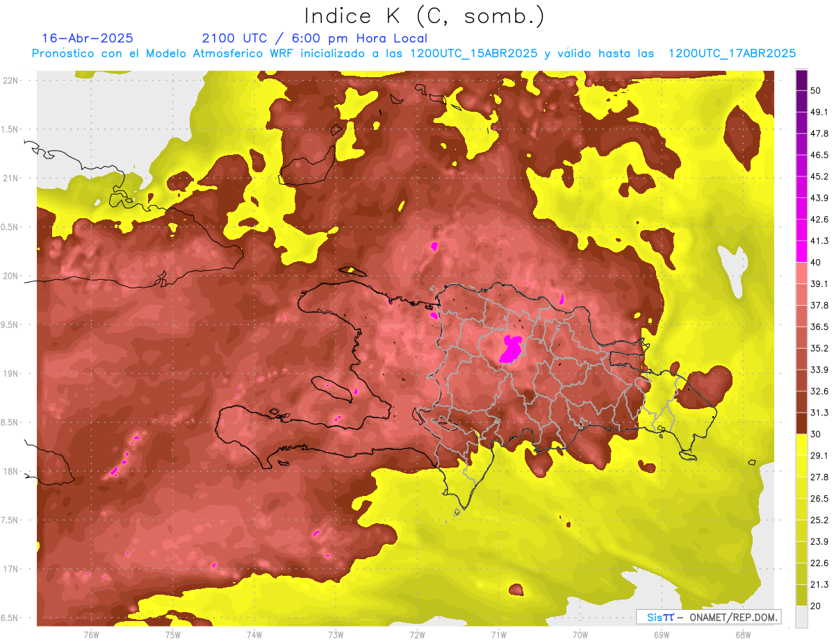Click the longitude label "75W"
The width and height of the screenshot is (834, 644).
pyautogui.click(x=173, y=635)
